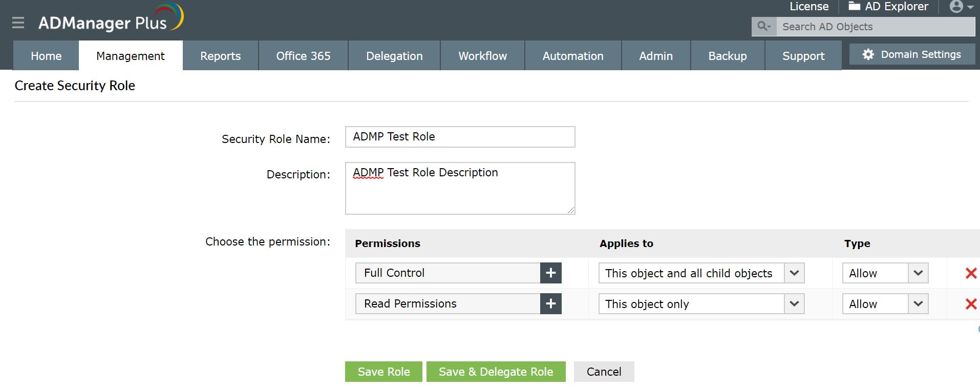The height and width of the screenshot is (387, 980).
Task: Cancel the security role creation
Action: pyautogui.click(x=604, y=372)
